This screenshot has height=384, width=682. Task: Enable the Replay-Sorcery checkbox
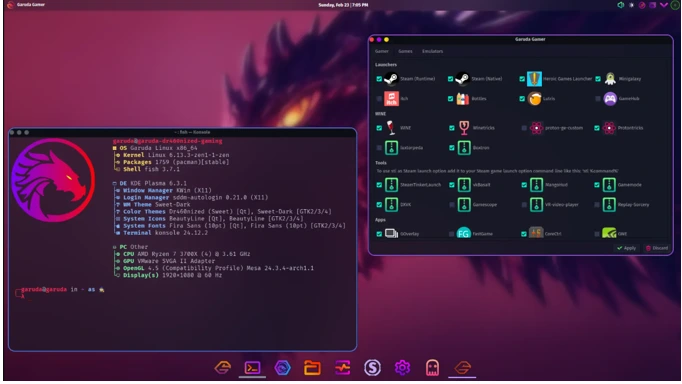pos(597,204)
